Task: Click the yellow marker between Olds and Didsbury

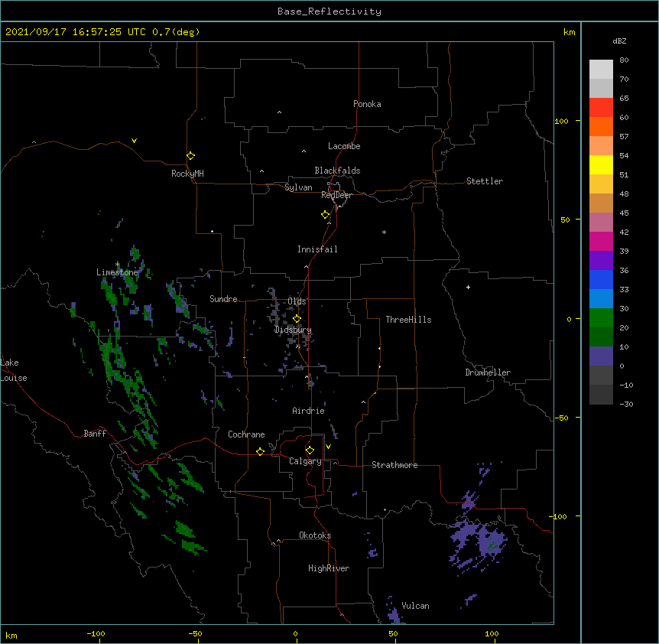Action: pyautogui.click(x=297, y=319)
